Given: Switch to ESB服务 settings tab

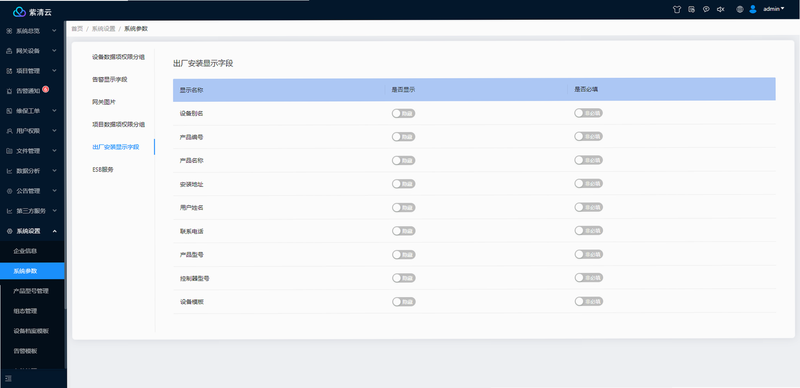Looking at the screenshot, I should tap(103, 169).
